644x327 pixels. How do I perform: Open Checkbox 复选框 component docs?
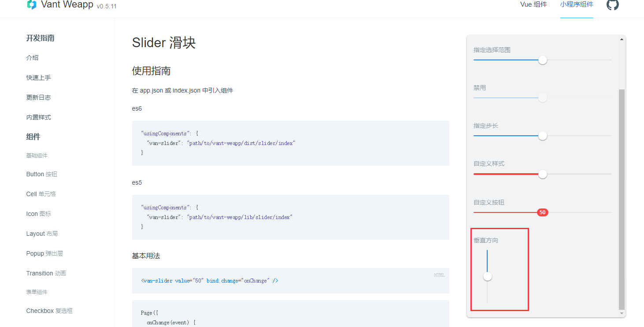click(49, 311)
